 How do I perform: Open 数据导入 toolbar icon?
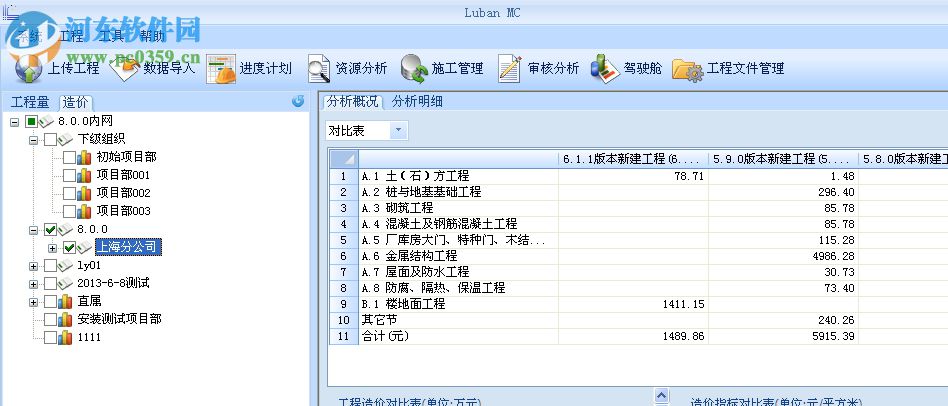tap(125, 68)
